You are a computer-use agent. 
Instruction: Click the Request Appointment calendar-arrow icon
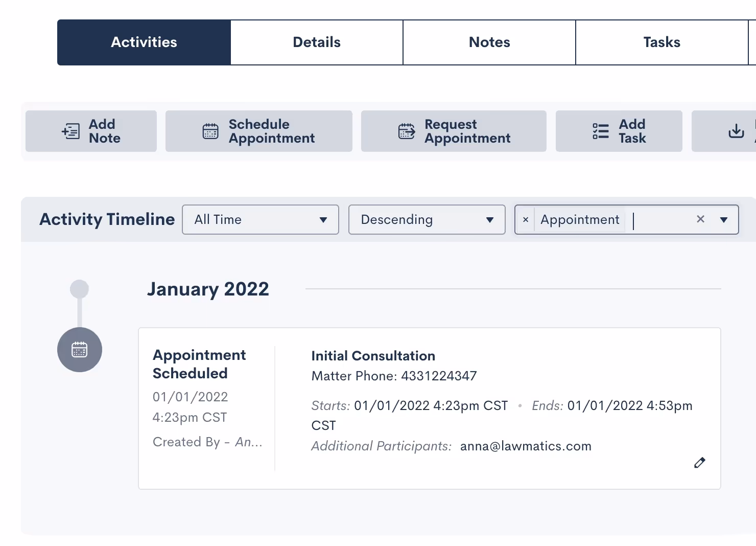tap(407, 131)
